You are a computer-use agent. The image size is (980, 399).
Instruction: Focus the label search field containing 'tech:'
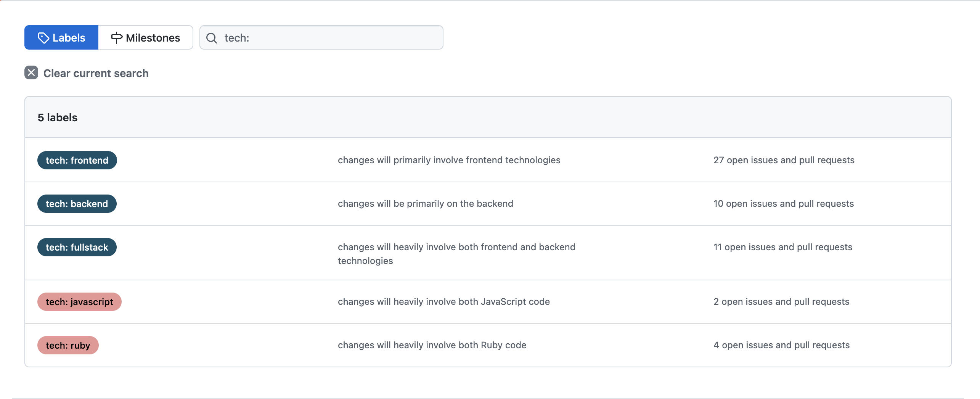click(x=328, y=38)
